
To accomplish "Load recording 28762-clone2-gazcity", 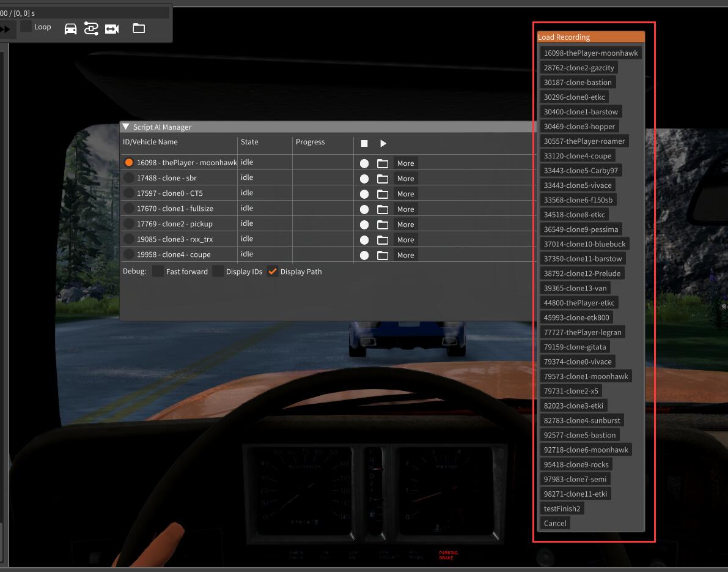I will coord(578,68).
